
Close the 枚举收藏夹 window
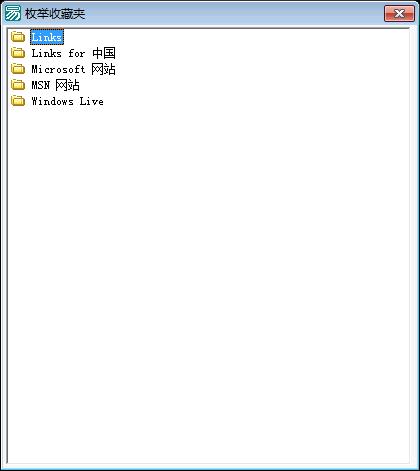pos(399,13)
